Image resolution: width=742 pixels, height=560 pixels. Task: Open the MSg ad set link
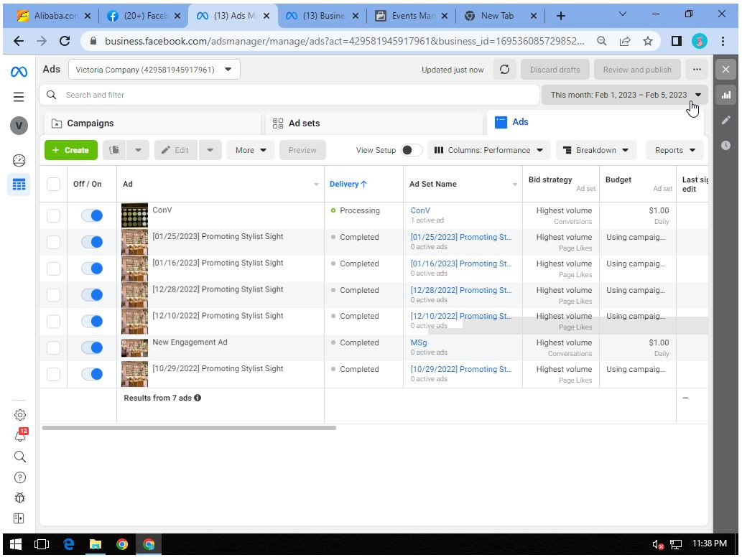[419, 342]
